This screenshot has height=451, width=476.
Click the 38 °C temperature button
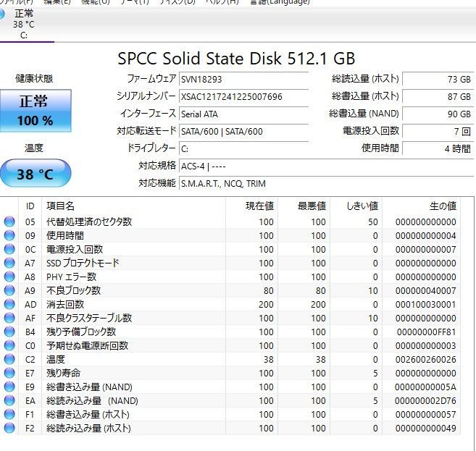36,174
